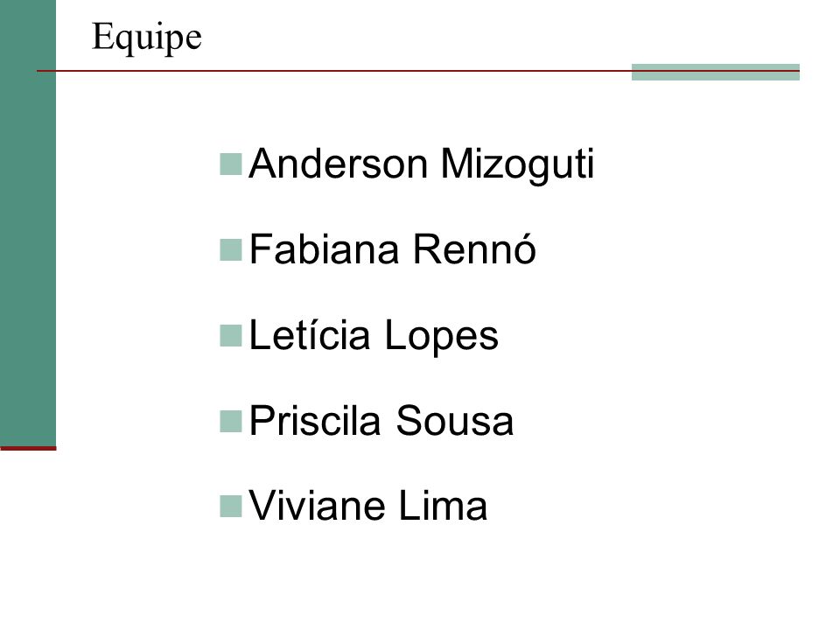Click the name Priscila Sousa

tap(381, 421)
